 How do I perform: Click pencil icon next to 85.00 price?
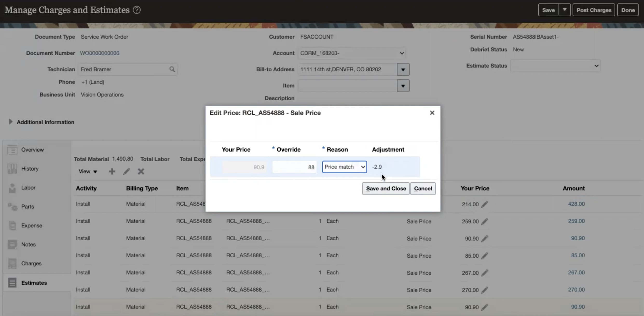pos(484,256)
